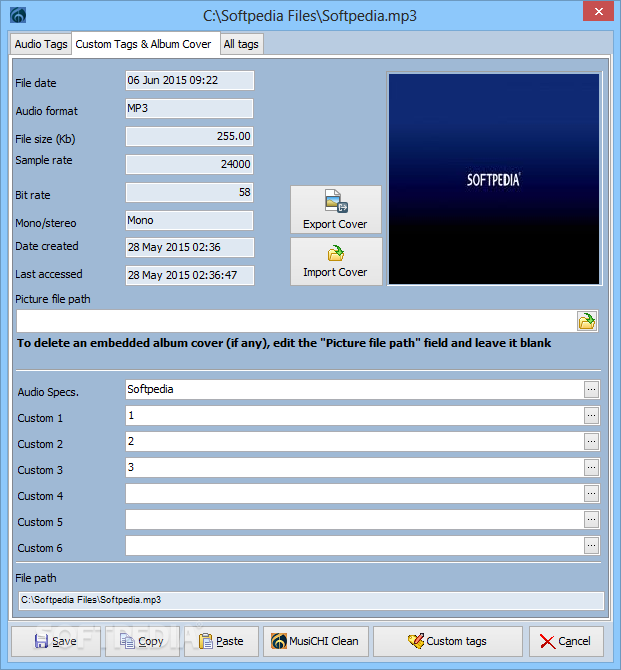Open the Custom 6 ellipsis button
The image size is (621, 670).
point(591,546)
